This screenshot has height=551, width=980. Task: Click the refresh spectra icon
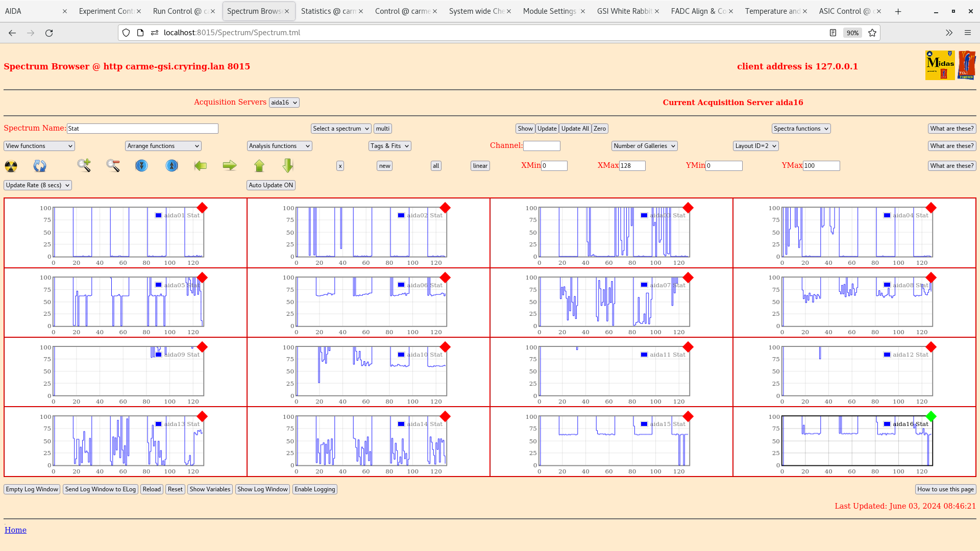[40, 165]
